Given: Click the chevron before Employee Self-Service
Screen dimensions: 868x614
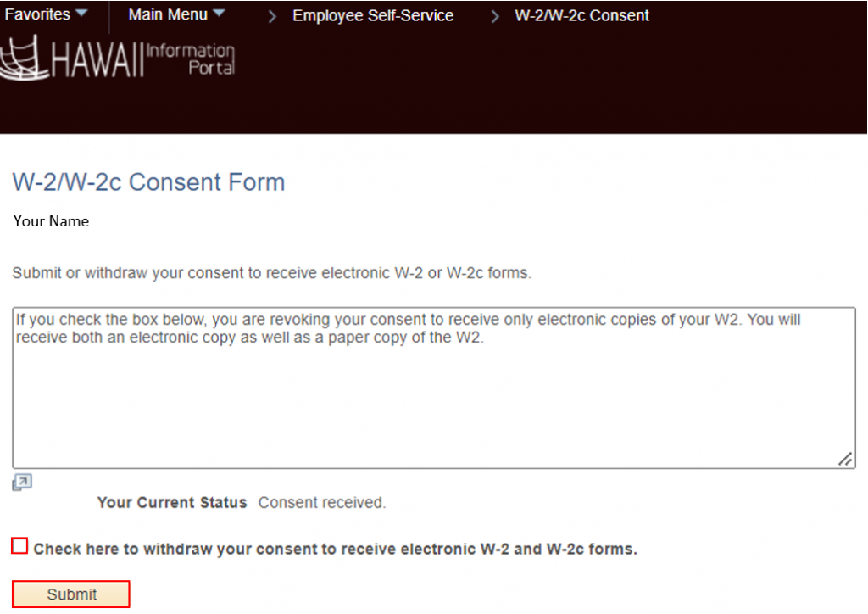Looking at the screenshot, I should coord(271,15).
